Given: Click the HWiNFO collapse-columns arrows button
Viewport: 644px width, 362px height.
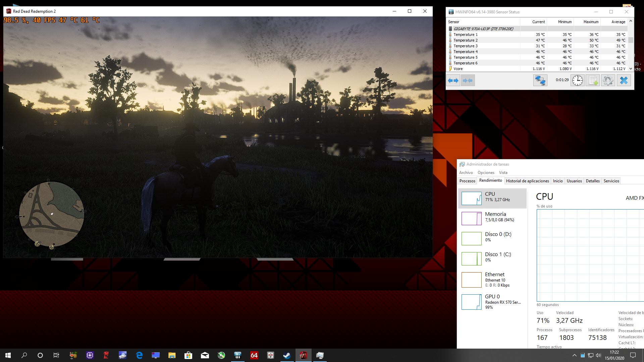Looking at the screenshot, I should point(468,80).
